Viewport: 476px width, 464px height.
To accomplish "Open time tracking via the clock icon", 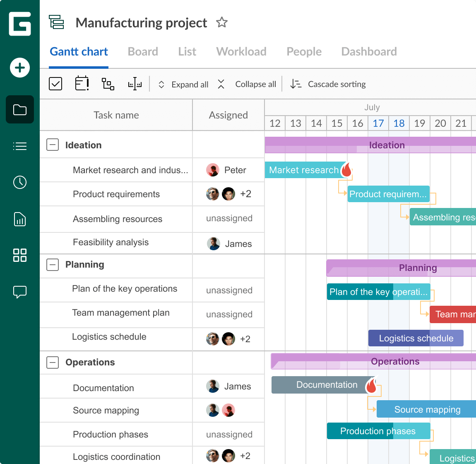I will [19, 182].
